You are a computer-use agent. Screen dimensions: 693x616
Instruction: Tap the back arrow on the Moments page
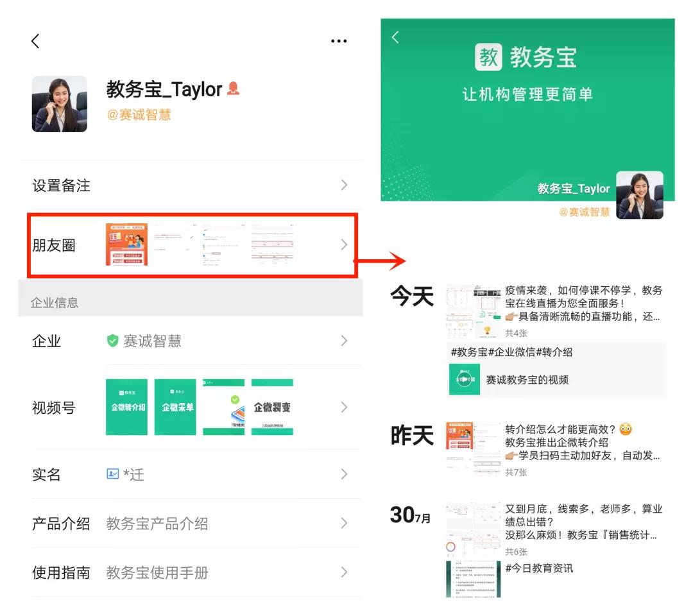tap(396, 37)
